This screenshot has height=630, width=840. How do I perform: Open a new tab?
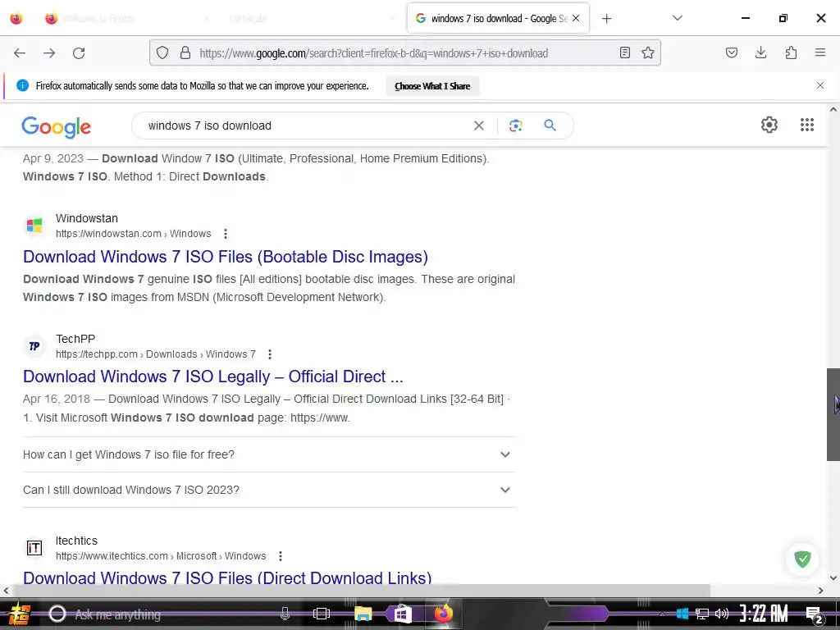pos(606,19)
